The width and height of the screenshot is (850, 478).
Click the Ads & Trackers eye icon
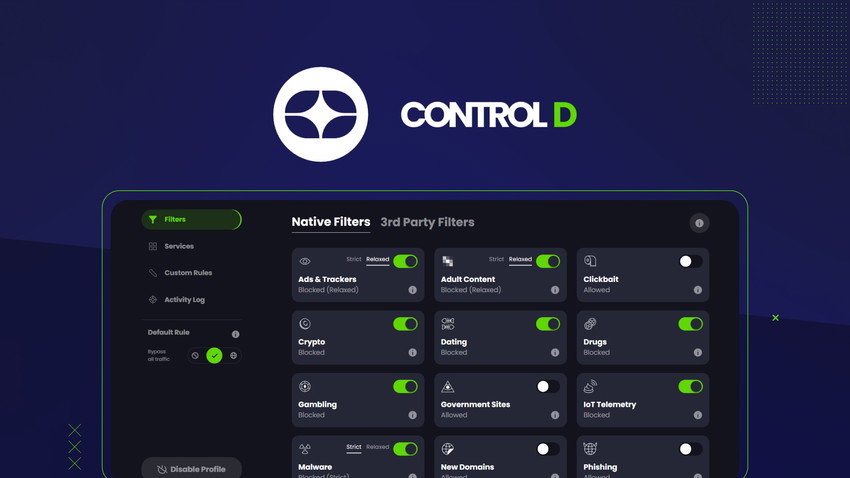305,261
